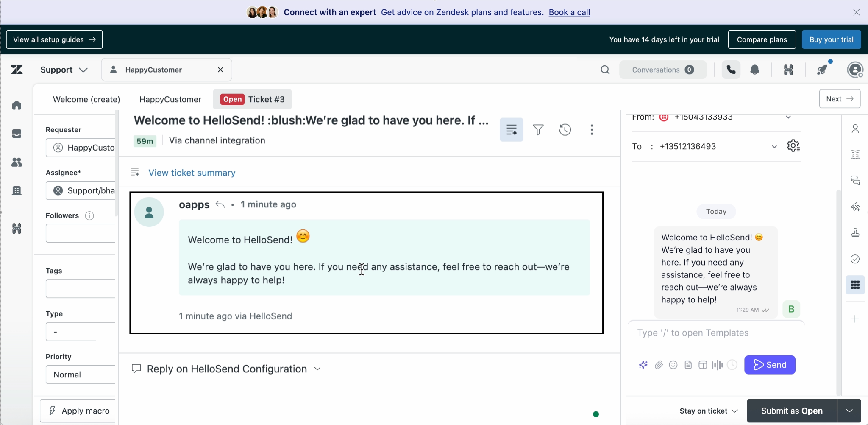Click View all setup guides button
868x425 pixels.
pos(54,39)
